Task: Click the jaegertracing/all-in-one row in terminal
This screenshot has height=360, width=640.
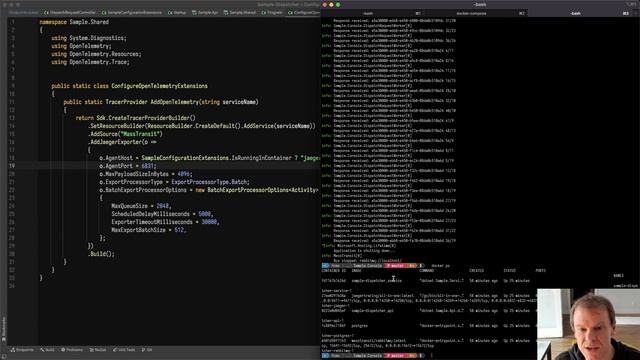Action: pyautogui.click(x=426, y=296)
